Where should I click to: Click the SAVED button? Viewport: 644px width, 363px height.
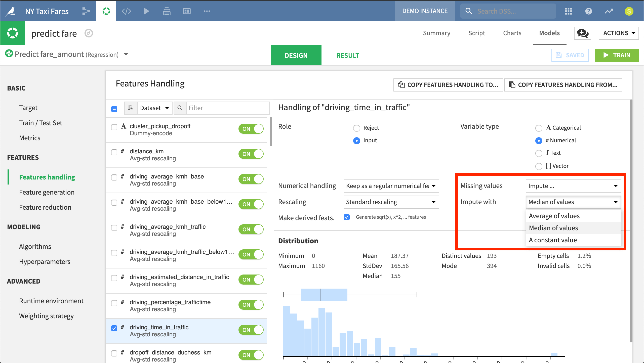(570, 55)
